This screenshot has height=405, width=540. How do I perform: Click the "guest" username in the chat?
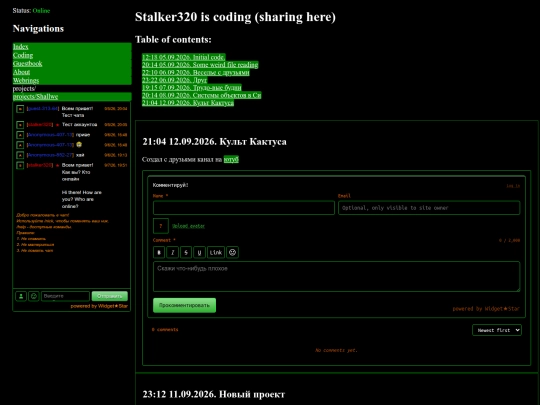click(43, 108)
